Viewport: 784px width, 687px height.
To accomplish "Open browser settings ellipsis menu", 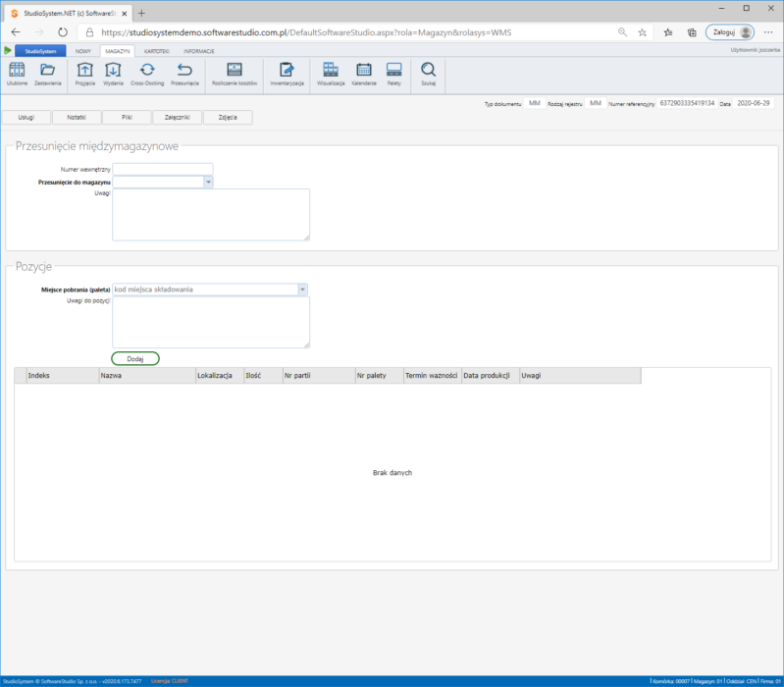I will [x=768, y=32].
